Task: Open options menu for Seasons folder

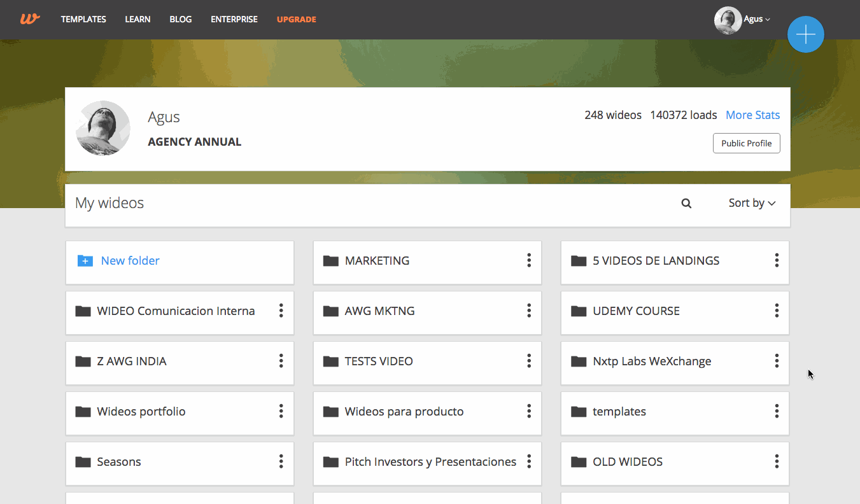Action: point(281,461)
